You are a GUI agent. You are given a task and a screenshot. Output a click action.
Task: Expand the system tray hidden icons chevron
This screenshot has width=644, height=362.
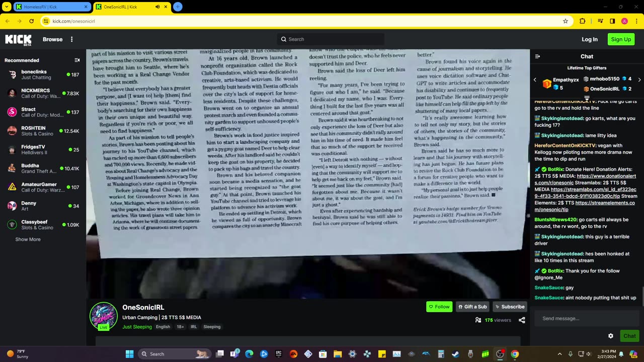tap(559, 354)
